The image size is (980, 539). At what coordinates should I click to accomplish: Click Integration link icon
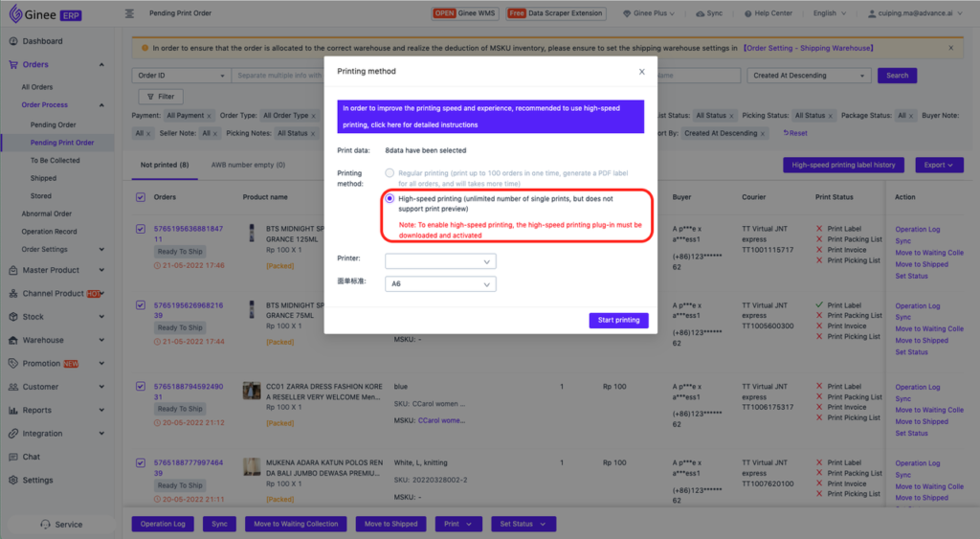click(x=13, y=434)
